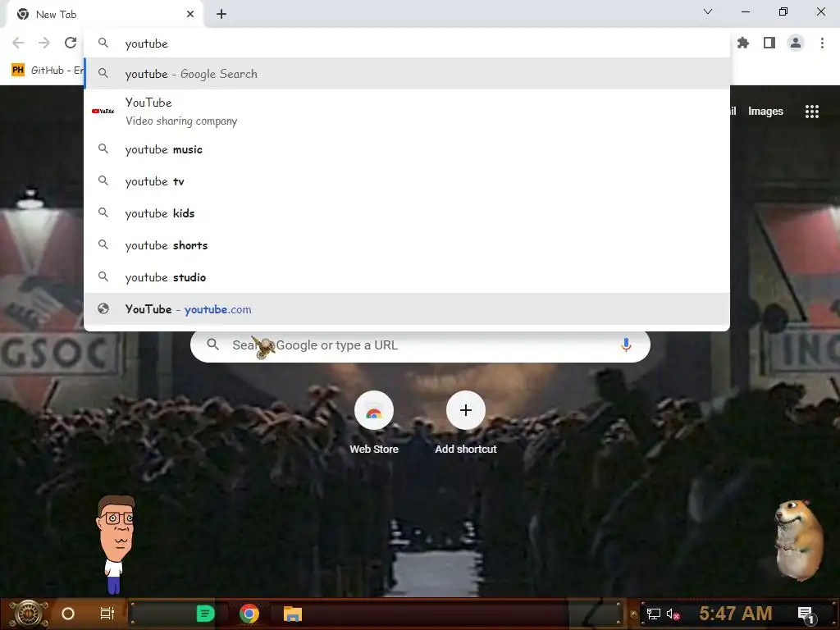Open Chrome's three-dot menu

tap(822, 43)
